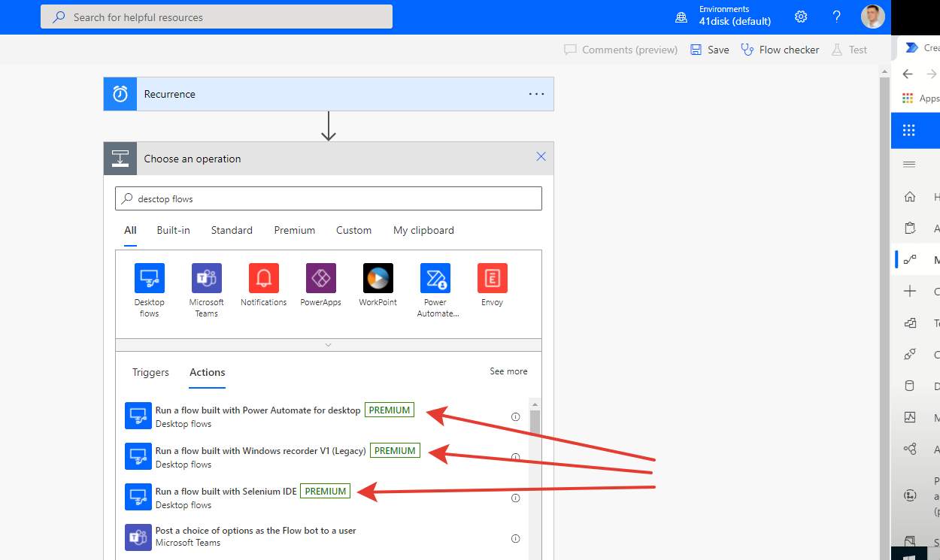
Task: Select the Microsoft Teams connector icon
Action: point(206,278)
